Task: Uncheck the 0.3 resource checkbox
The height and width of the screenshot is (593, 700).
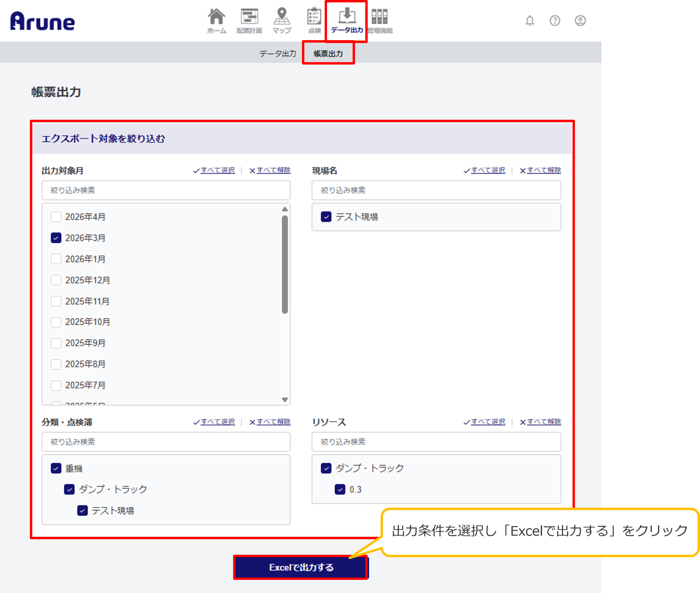Action: pos(340,489)
